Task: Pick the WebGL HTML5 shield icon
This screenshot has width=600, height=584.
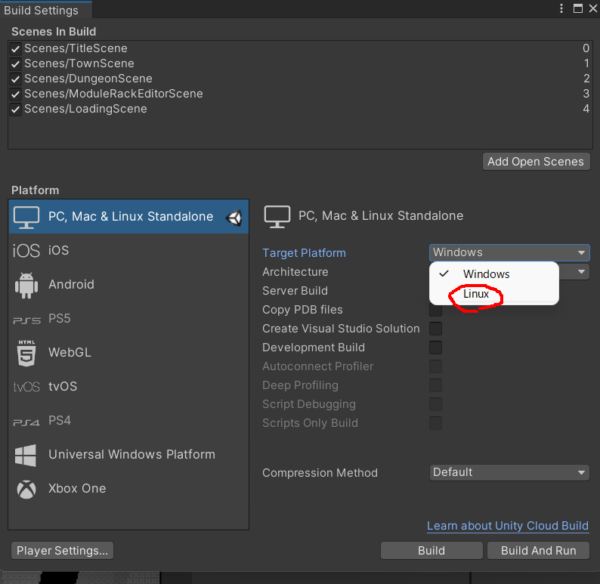Action: pyautogui.click(x=26, y=353)
